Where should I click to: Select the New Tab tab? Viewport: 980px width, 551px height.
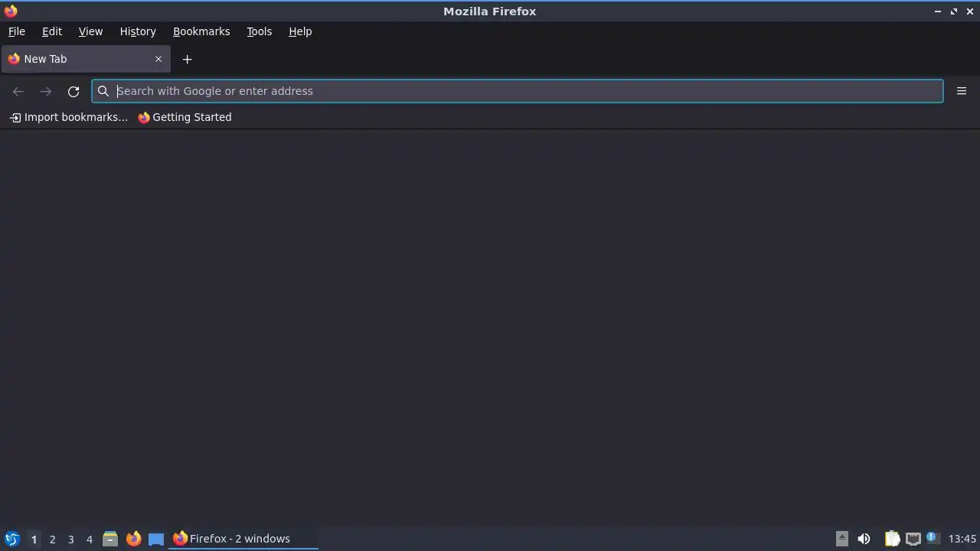click(86, 59)
